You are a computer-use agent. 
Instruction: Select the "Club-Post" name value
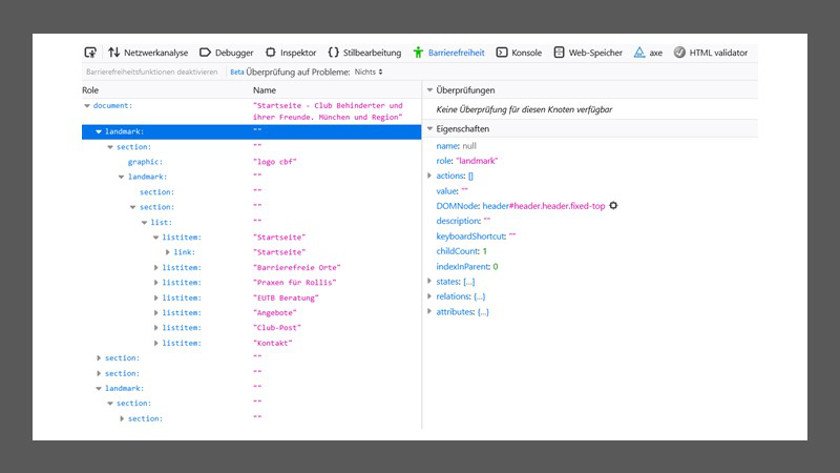coord(276,328)
